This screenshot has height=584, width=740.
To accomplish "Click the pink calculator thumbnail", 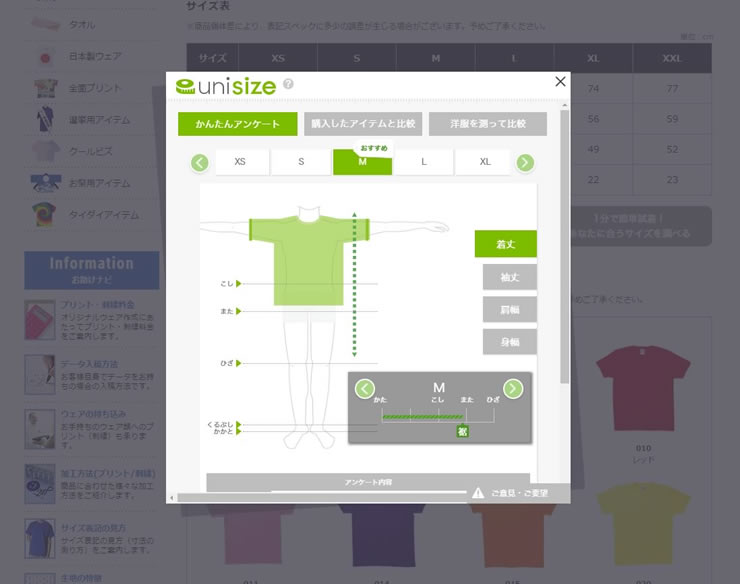I will [40, 320].
